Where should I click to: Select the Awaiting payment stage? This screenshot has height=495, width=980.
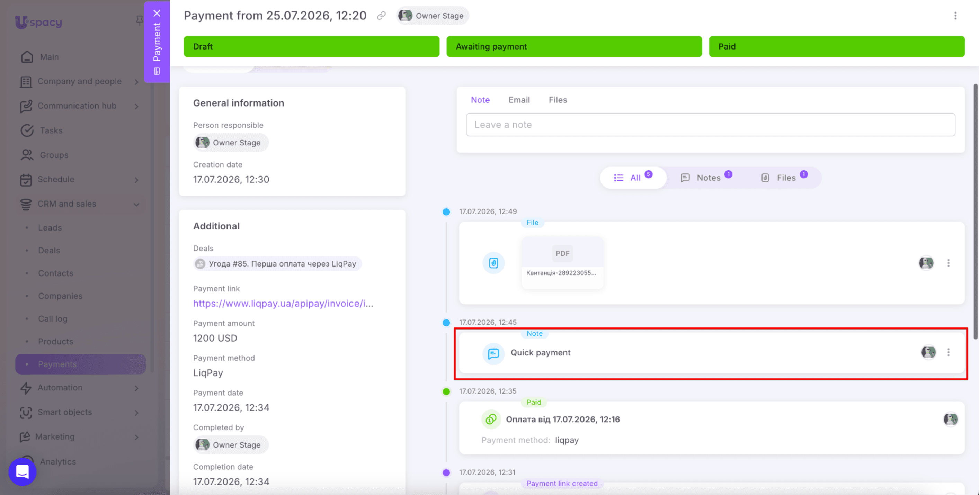pos(574,46)
